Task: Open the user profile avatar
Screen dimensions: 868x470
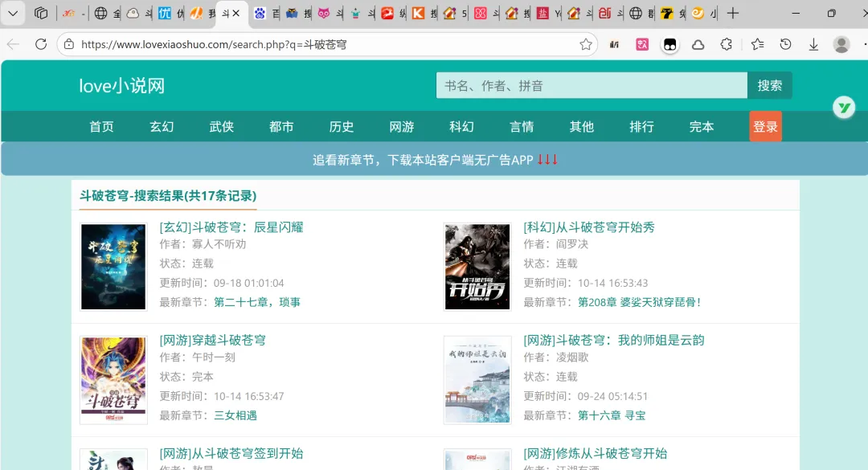Action: [x=841, y=44]
